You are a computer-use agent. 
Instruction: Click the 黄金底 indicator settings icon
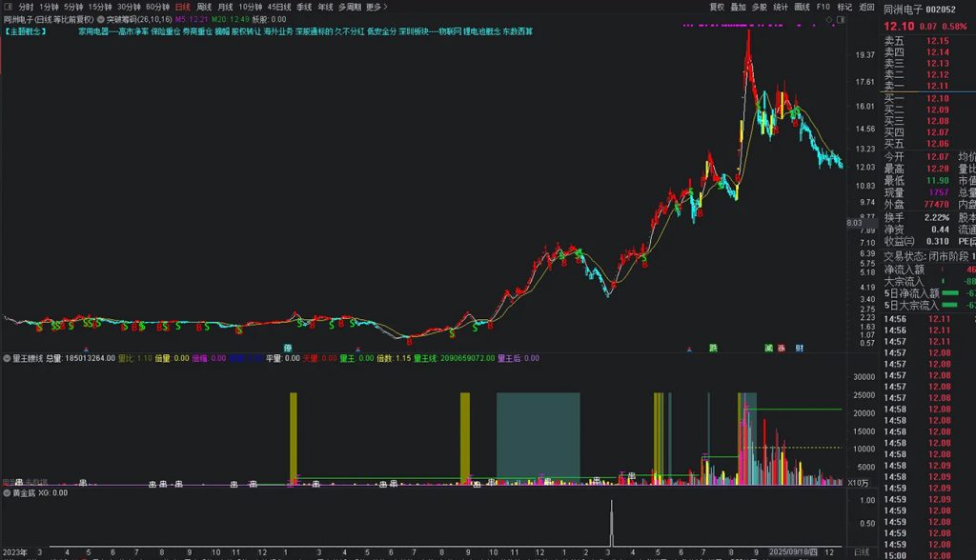tap(7, 493)
